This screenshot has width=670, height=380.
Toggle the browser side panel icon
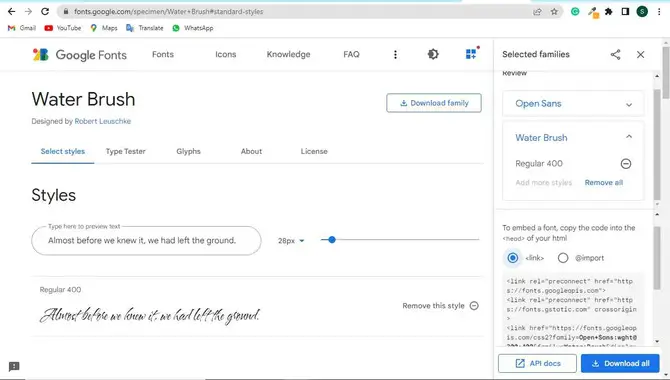click(x=625, y=12)
